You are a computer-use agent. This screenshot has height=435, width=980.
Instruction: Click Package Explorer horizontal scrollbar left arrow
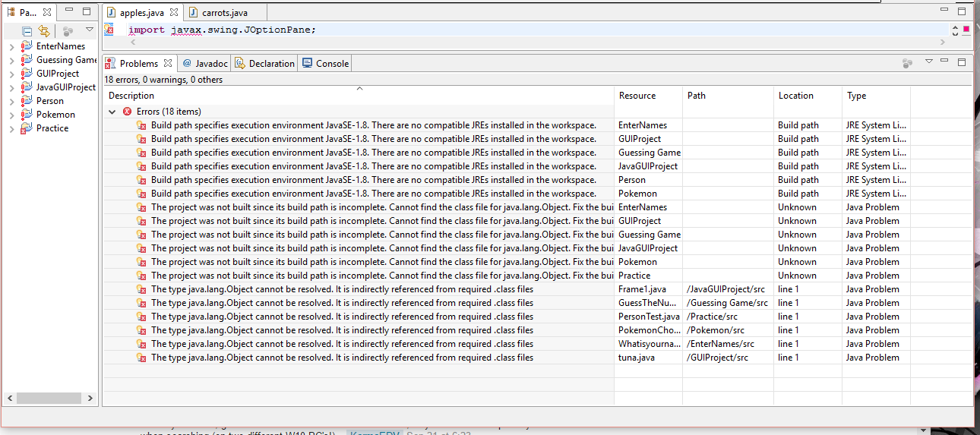[11, 398]
